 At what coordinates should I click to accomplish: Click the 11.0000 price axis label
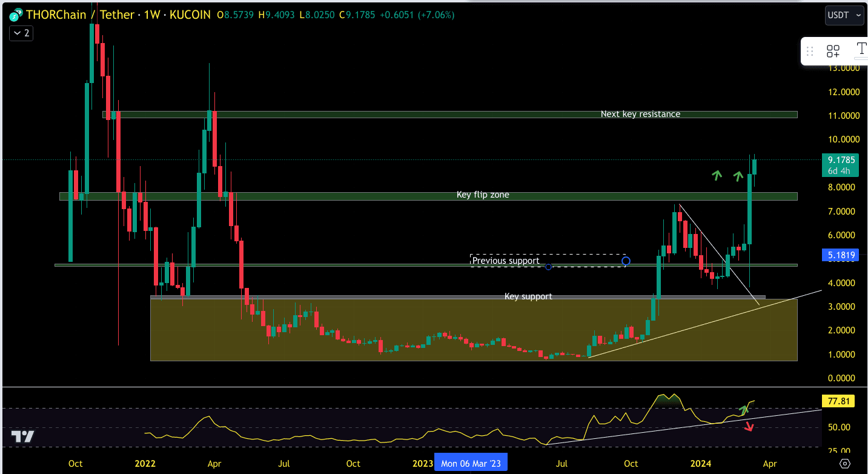coord(844,116)
